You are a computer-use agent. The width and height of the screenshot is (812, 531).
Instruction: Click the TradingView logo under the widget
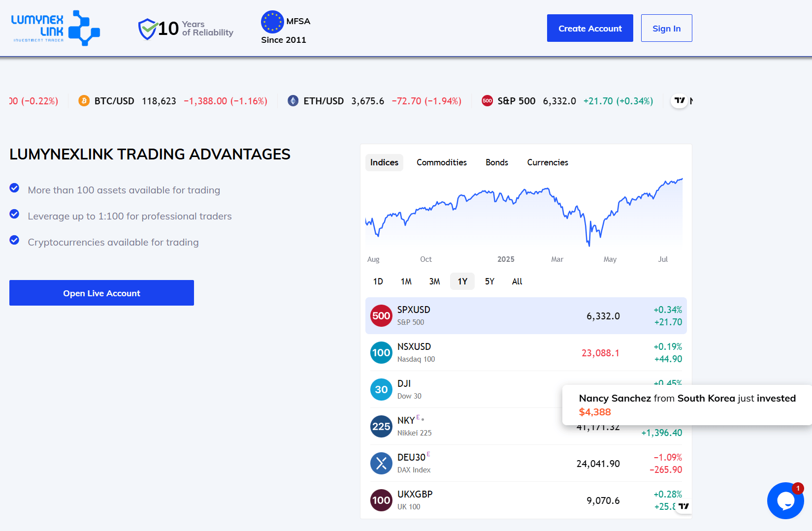tap(683, 506)
